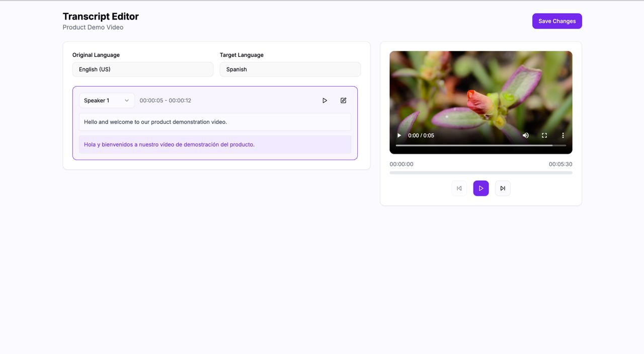Skip to the previous segment

tap(459, 188)
